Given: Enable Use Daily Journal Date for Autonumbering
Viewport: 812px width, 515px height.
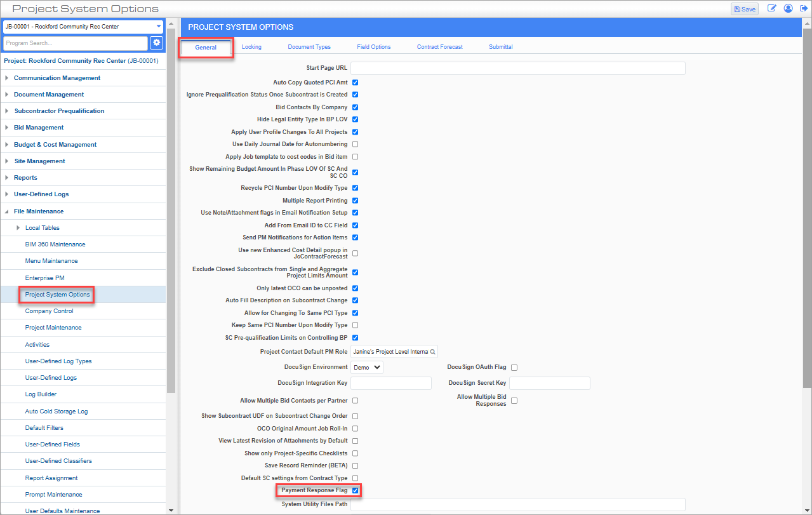Looking at the screenshot, I should point(356,144).
